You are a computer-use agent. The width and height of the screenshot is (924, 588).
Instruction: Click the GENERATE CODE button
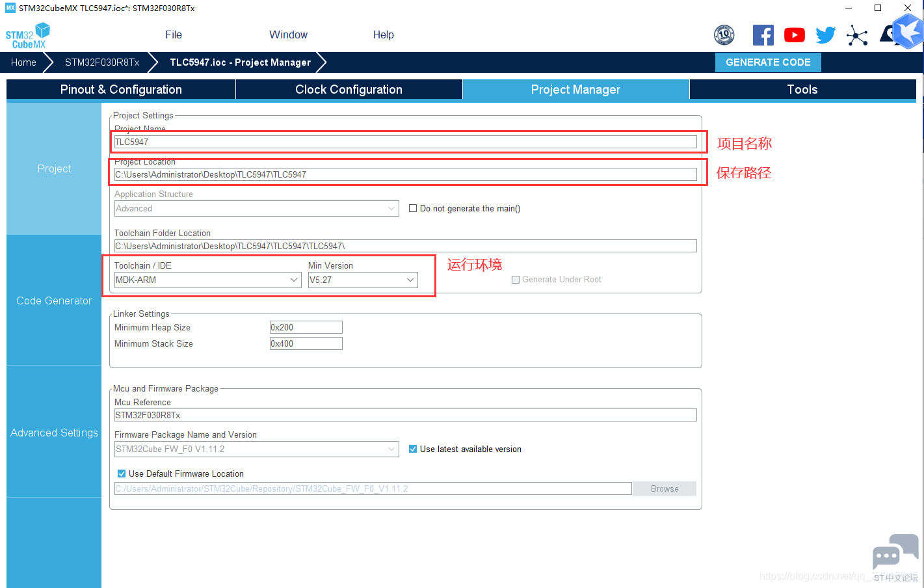768,62
